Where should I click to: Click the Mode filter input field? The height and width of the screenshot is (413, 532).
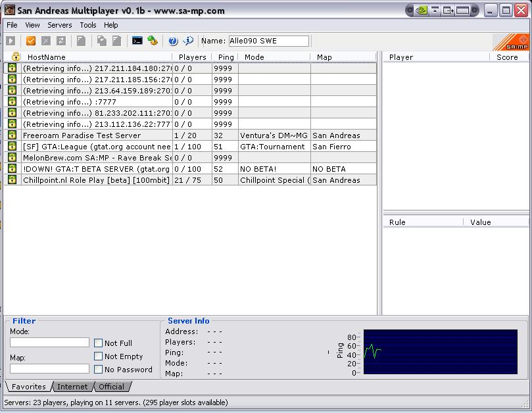tap(49, 342)
